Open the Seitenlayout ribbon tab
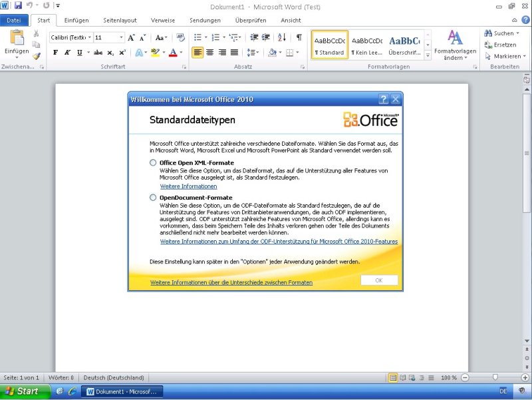Viewport: 532px width, 400px height. click(120, 21)
